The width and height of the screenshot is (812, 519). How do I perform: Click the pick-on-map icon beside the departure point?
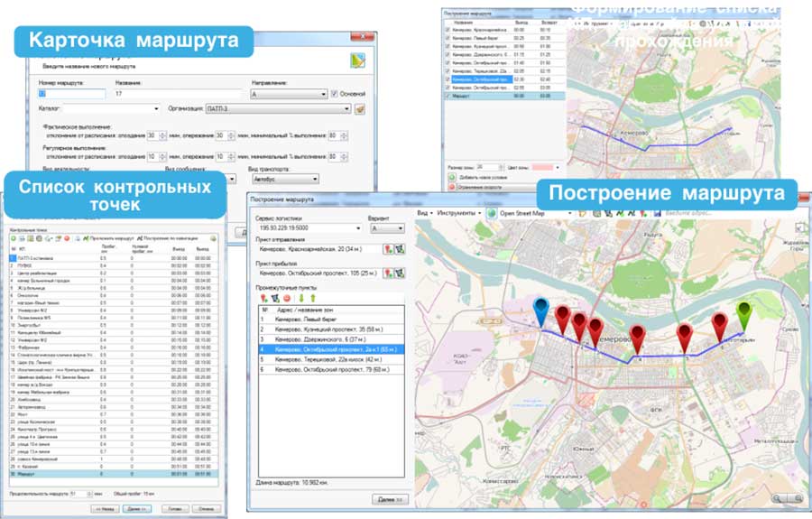[401, 249]
